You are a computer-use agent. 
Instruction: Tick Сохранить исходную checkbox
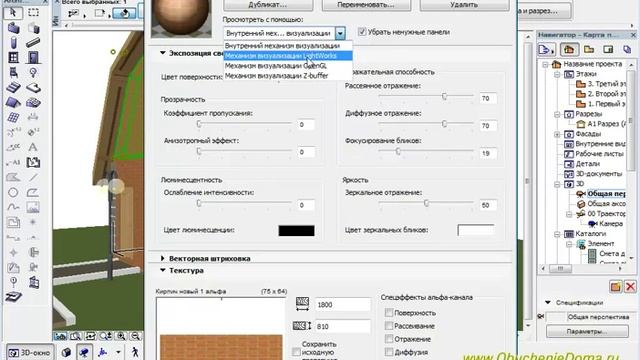296,351
